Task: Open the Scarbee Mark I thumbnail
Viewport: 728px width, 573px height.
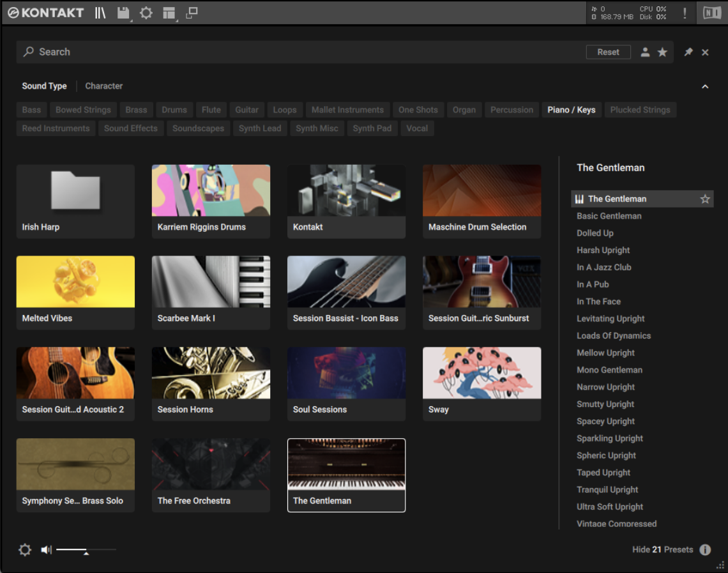Action: pos(211,282)
